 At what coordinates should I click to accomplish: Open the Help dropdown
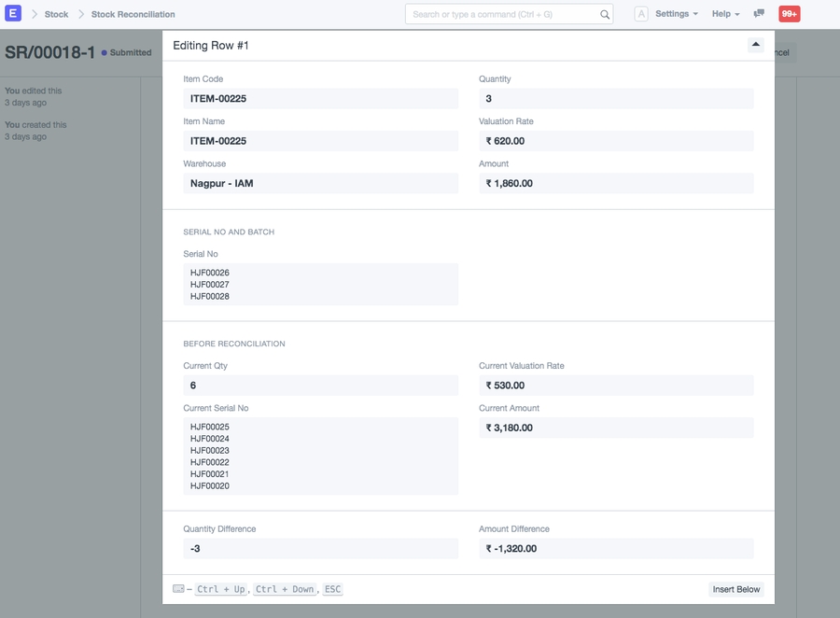point(721,13)
